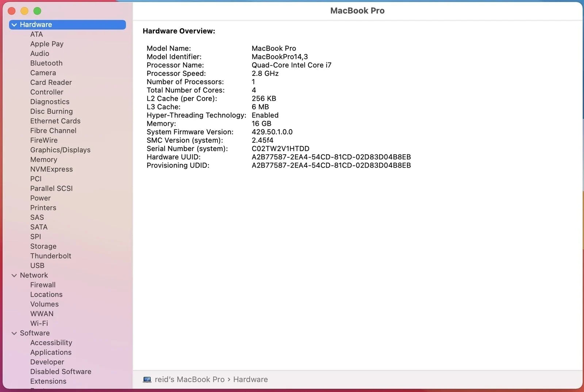This screenshot has width=584, height=392.
Task: Open Graphics/Displays hardware info
Action: coord(60,150)
